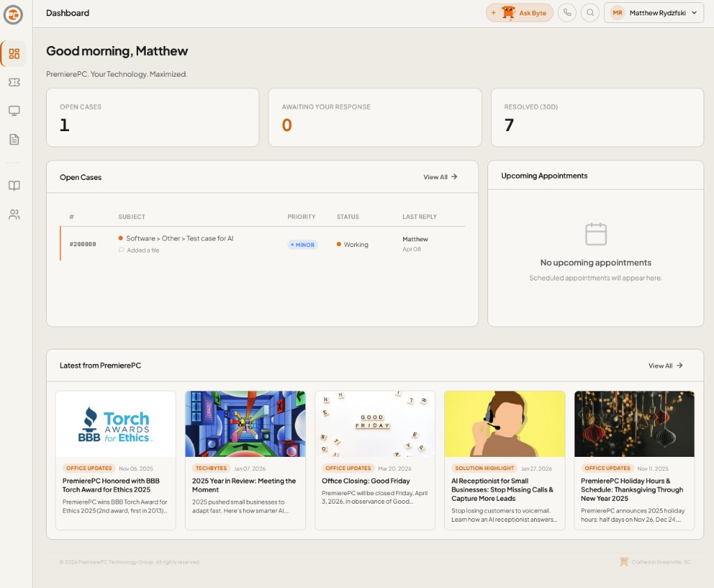The image size is (714, 588).
Task: Click the plus icon on Ask Byte
Action: coord(493,13)
